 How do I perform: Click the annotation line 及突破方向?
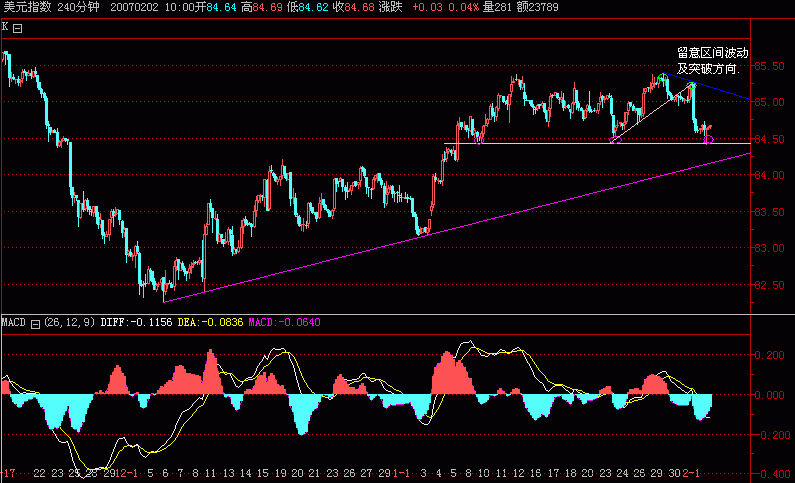708,68
